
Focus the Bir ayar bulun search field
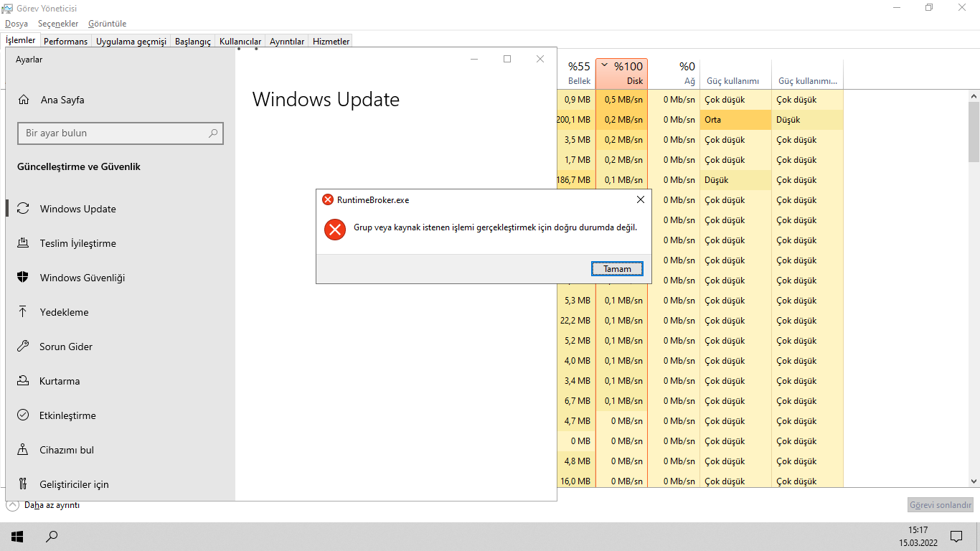(x=121, y=133)
